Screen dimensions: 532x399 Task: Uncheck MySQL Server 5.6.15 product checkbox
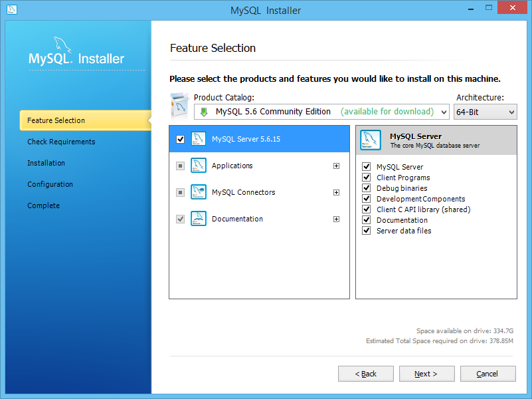coord(181,139)
